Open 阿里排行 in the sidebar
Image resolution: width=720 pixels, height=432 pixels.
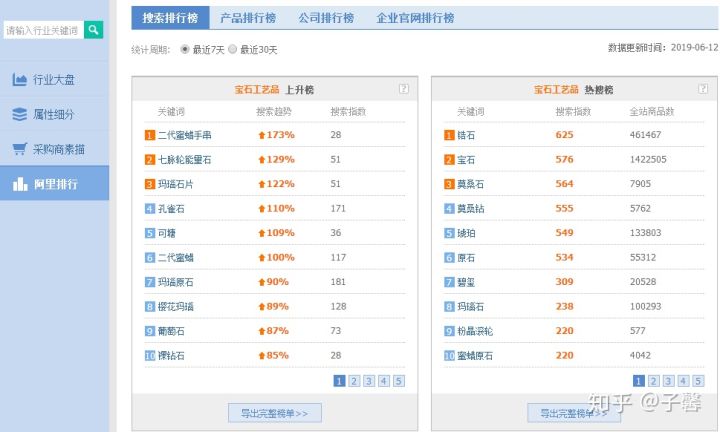click(x=54, y=183)
